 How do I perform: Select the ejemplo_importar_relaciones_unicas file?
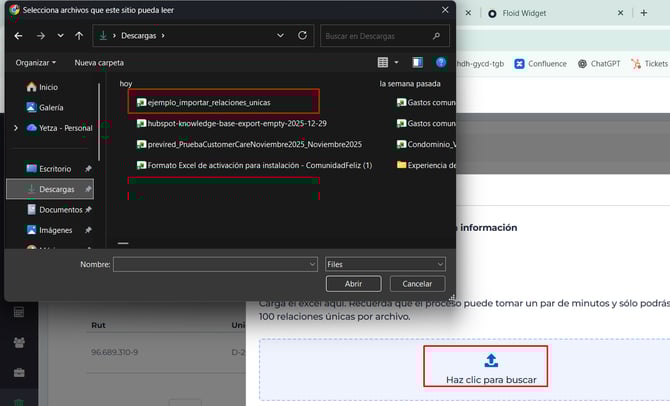point(209,102)
